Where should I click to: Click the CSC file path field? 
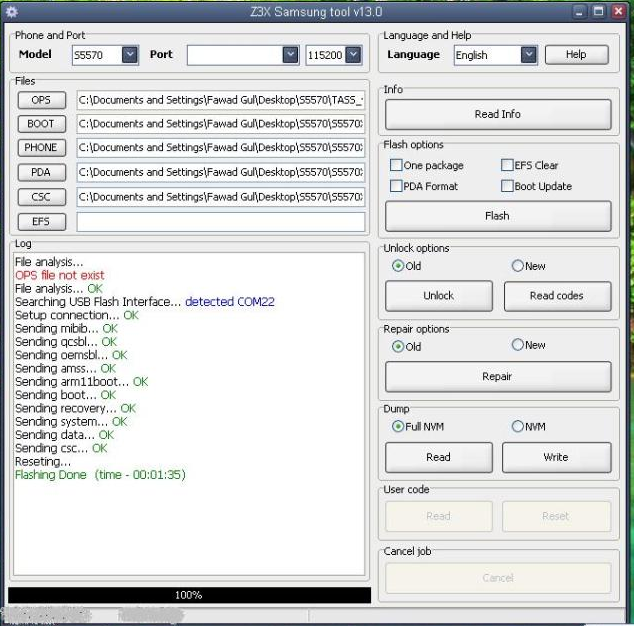221,197
